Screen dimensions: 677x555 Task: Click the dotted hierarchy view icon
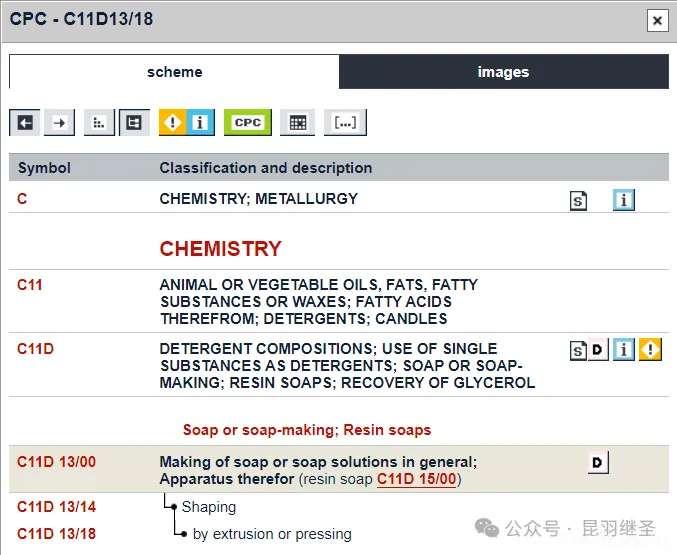[99, 123]
